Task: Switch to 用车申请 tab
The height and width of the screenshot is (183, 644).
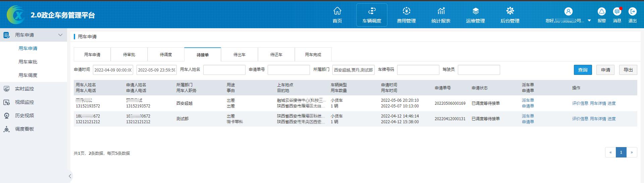Action: (x=92, y=54)
